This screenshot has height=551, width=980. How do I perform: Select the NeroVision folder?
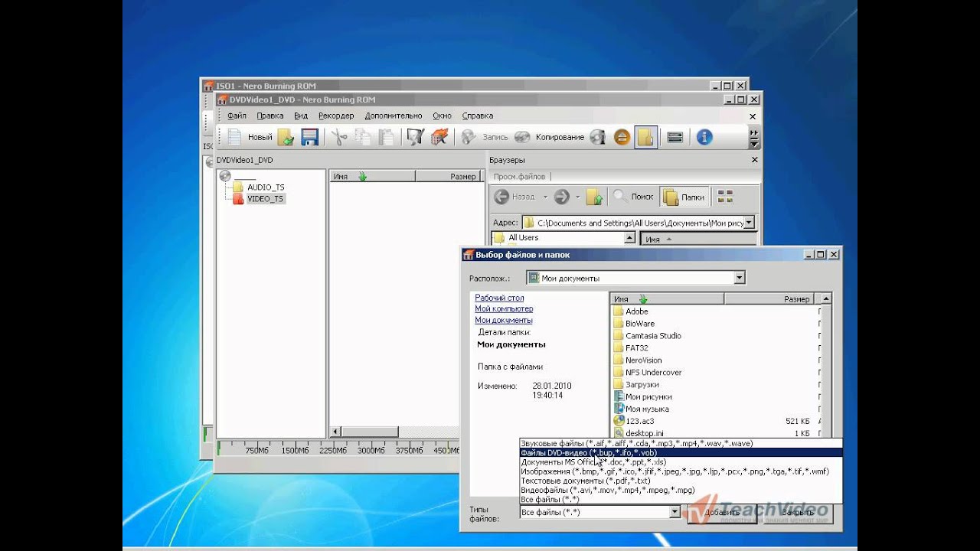(x=644, y=360)
